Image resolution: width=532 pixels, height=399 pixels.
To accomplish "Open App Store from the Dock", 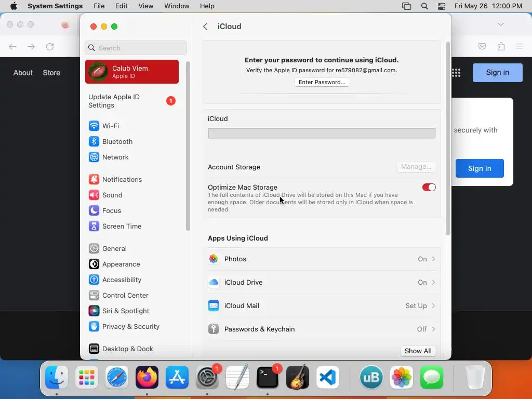I will [x=177, y=377].
